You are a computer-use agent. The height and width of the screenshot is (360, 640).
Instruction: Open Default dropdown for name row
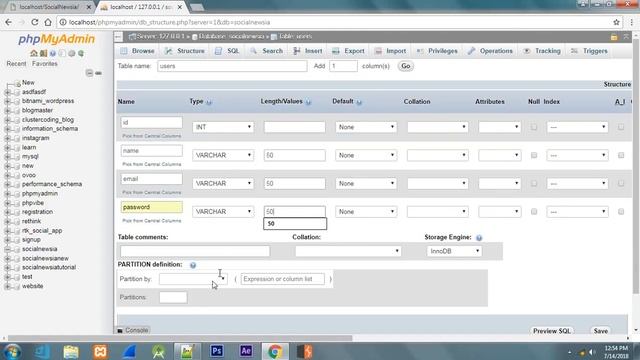pyautogui.click(x=366, y=156)
